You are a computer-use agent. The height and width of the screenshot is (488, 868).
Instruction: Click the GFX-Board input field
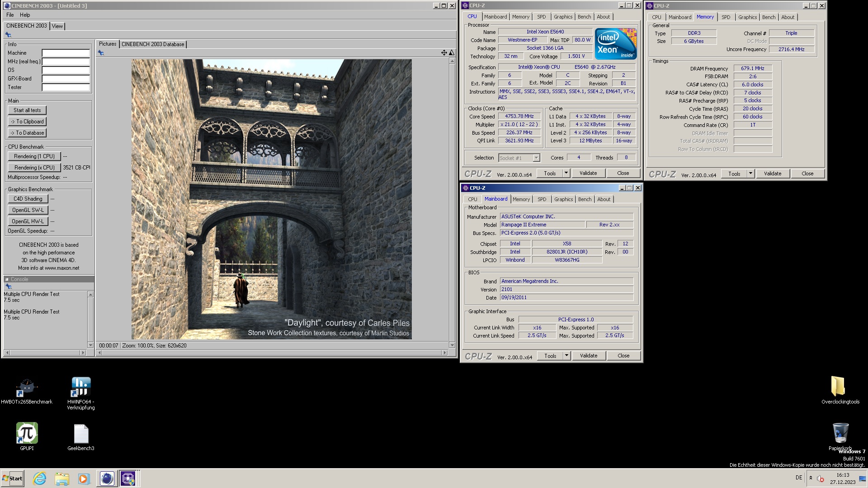point(66,79)
